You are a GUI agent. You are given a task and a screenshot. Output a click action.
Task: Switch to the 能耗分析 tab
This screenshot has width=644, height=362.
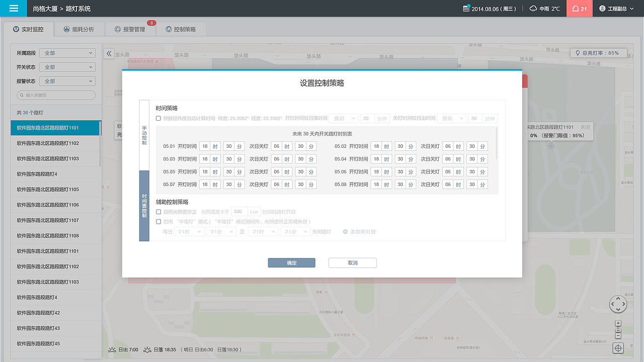point(78,29)
